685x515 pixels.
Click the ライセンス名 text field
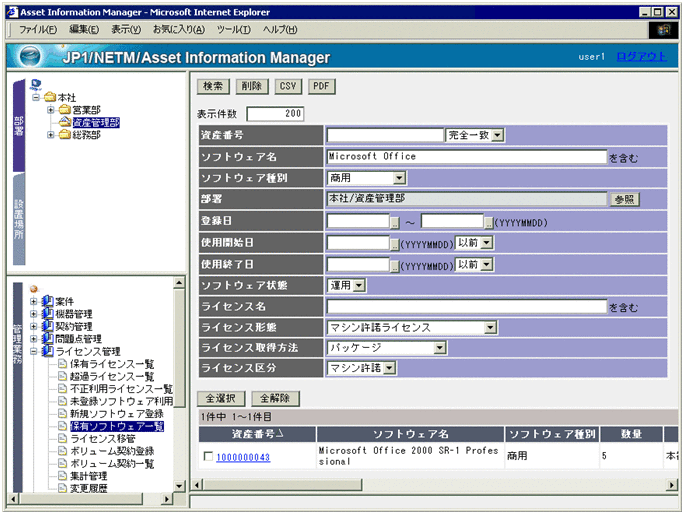[467, 306]
